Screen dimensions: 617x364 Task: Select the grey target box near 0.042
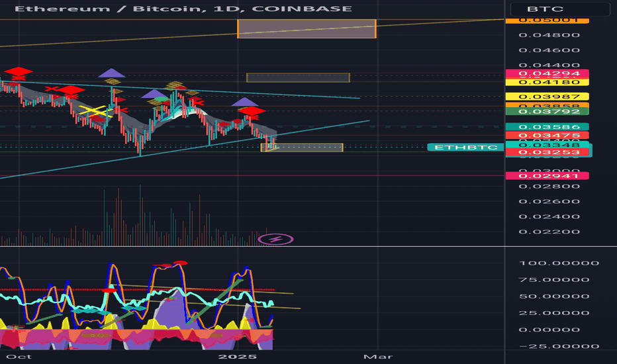298,77
